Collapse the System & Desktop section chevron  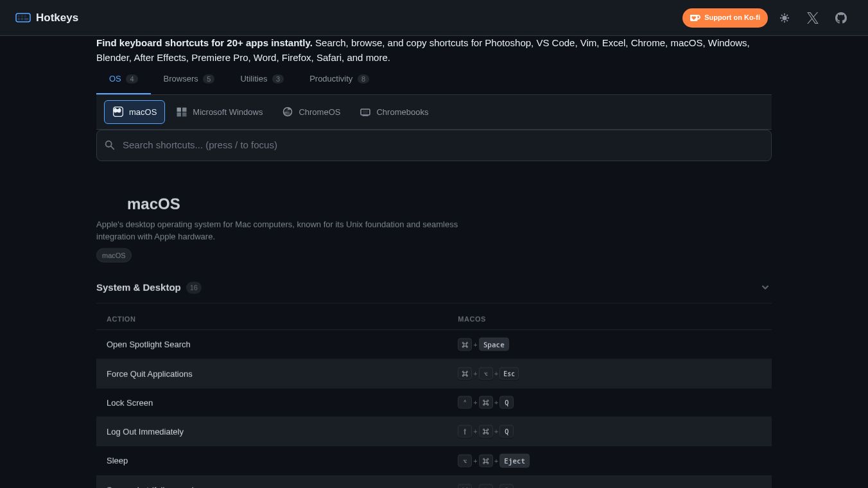(765, 288)
